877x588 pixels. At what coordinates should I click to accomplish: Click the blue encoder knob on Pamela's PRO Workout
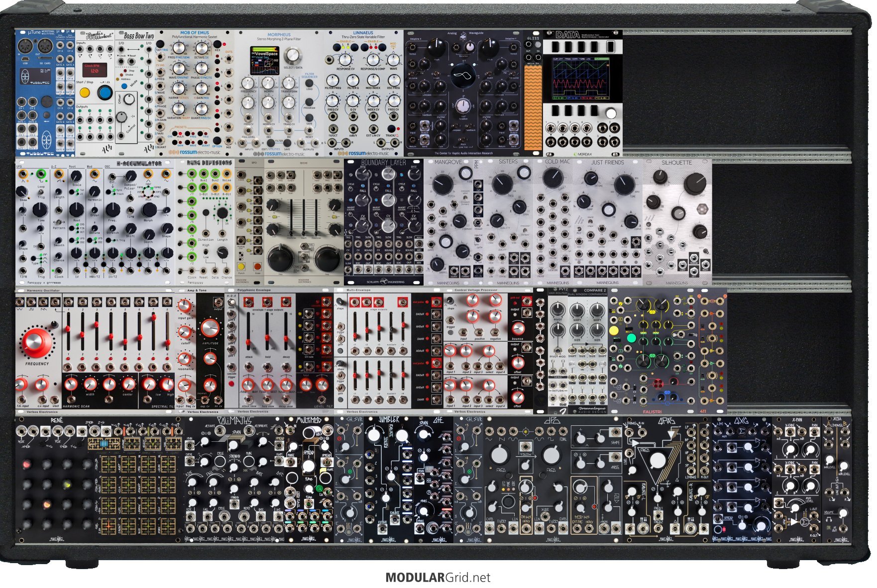pyautogui.click(x=105, y=93)
